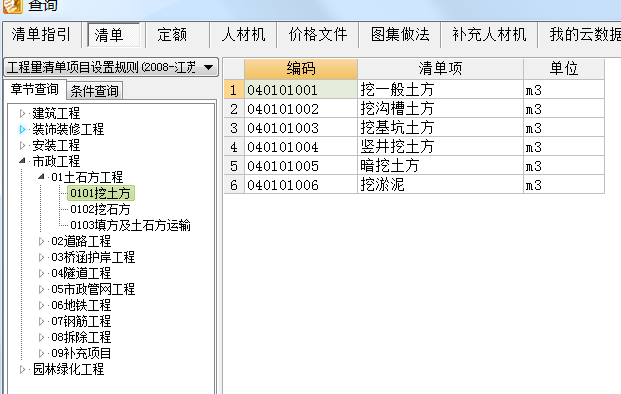Go to the 图集做法 tab
Screen dimensions: 621x394
pos(400,35)
